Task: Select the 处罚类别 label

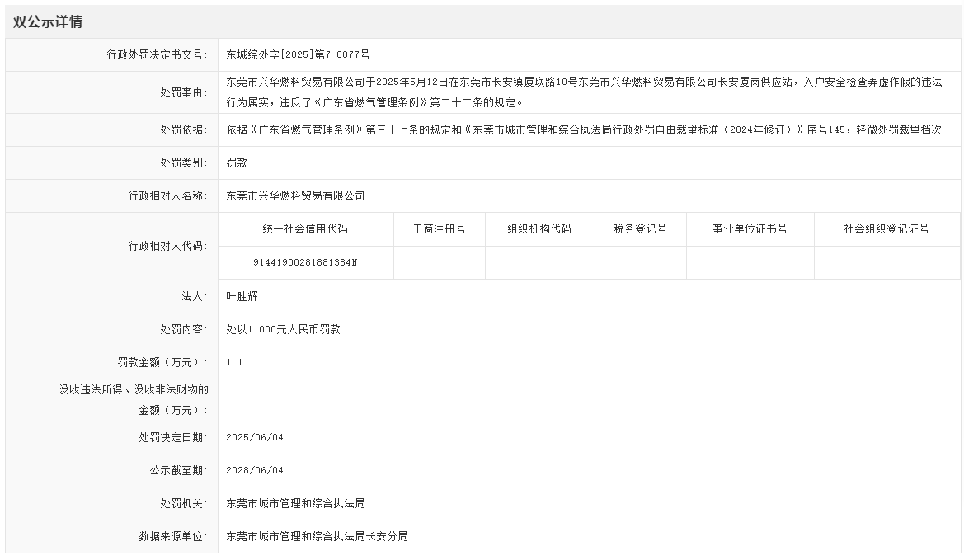Action: coord(184,163)
